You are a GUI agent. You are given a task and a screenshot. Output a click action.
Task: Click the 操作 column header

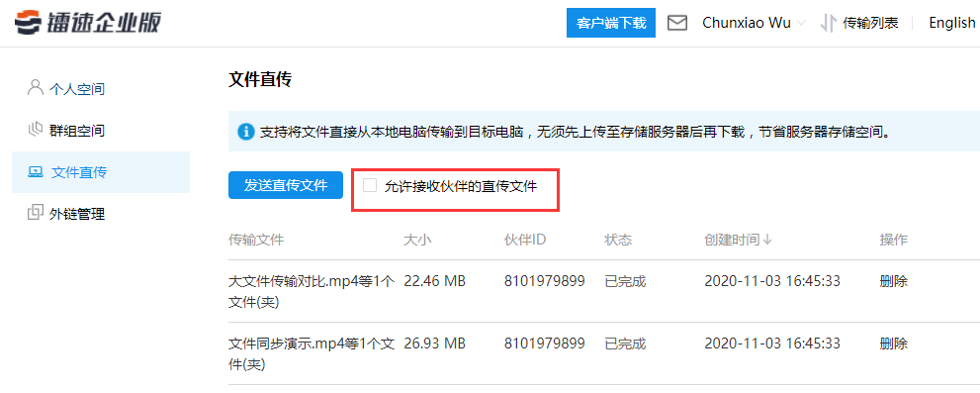click(x=893, y=240)
